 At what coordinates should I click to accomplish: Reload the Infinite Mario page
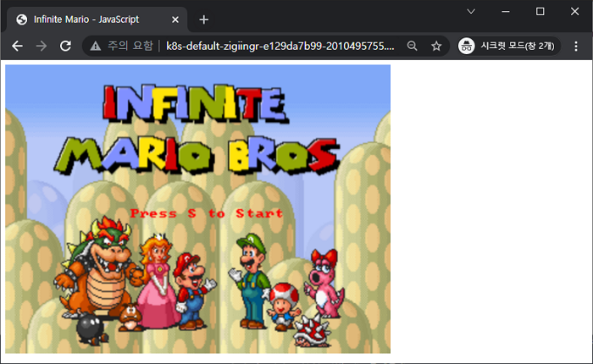pyautogui.click(x=66, y=46)
